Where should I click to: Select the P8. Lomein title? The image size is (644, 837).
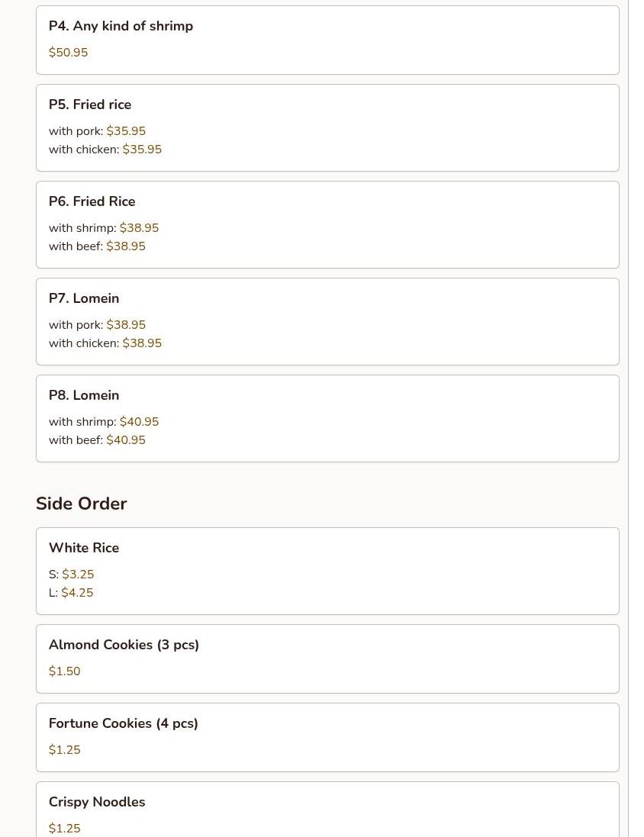[84, 395]
